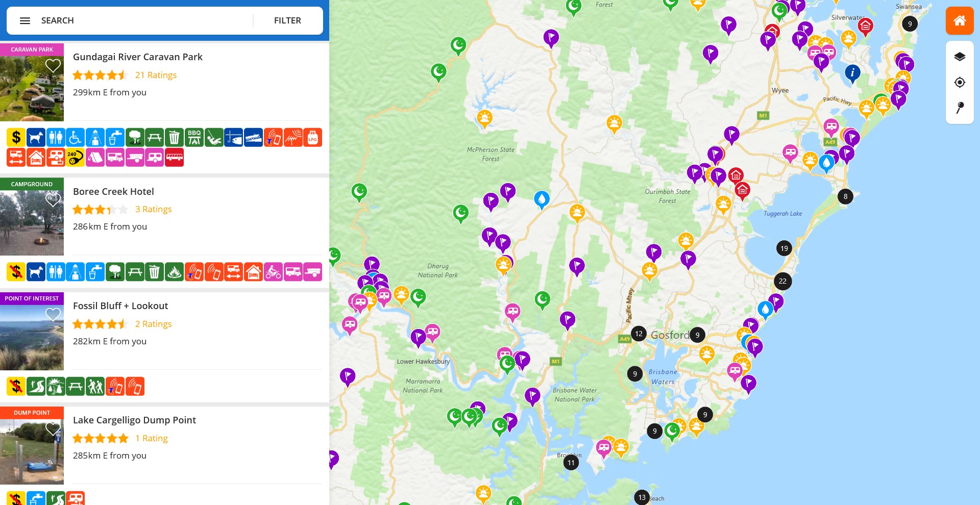980x505 pixels.
Task: Expand the map cluster marked 13
Action: 642,497
